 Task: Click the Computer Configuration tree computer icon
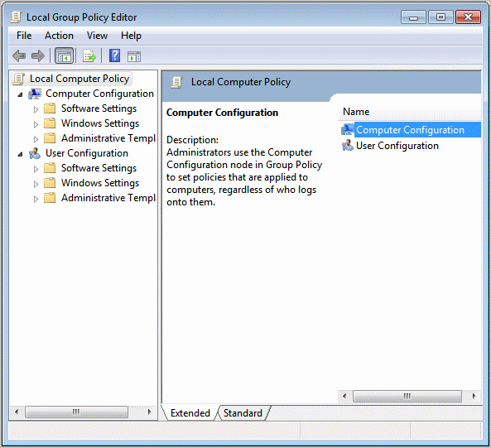(x=35, y=94)
